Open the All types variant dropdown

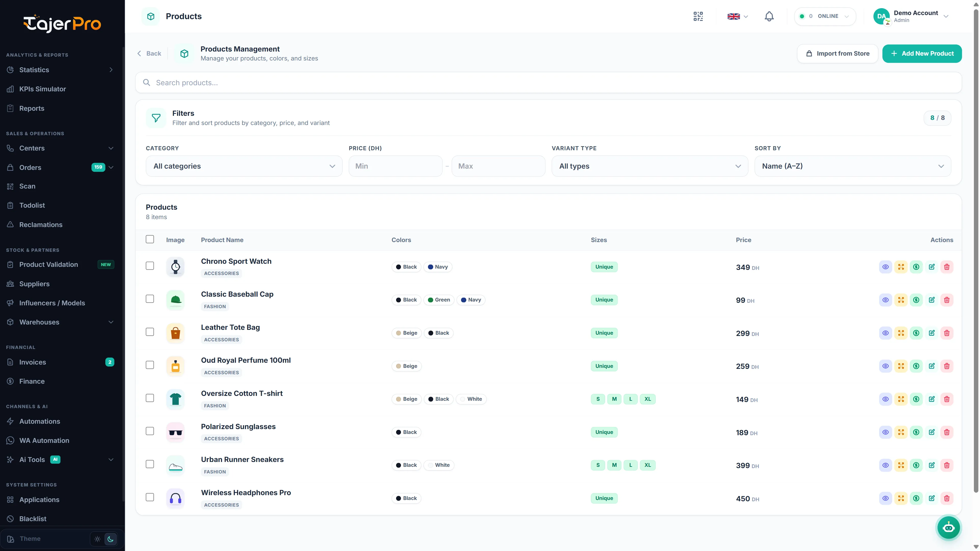(x=650, y=166)
